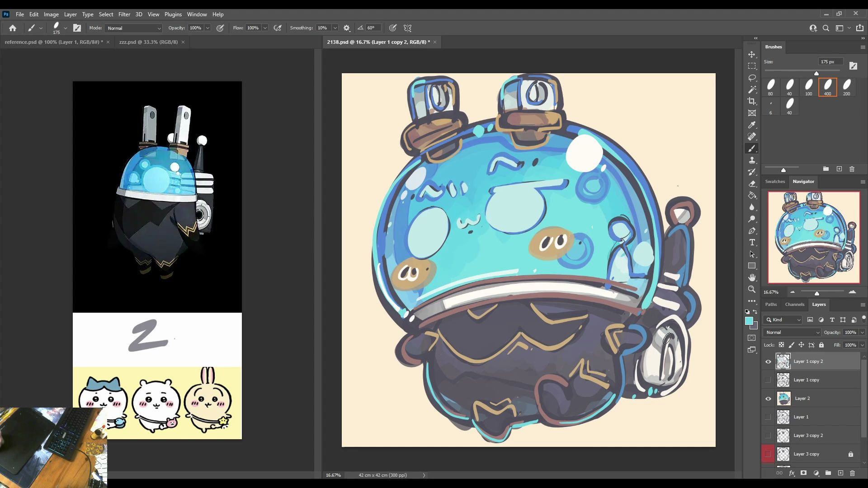Open the brush preset picker arrow
868x488 pixels.
coord(66,28)
